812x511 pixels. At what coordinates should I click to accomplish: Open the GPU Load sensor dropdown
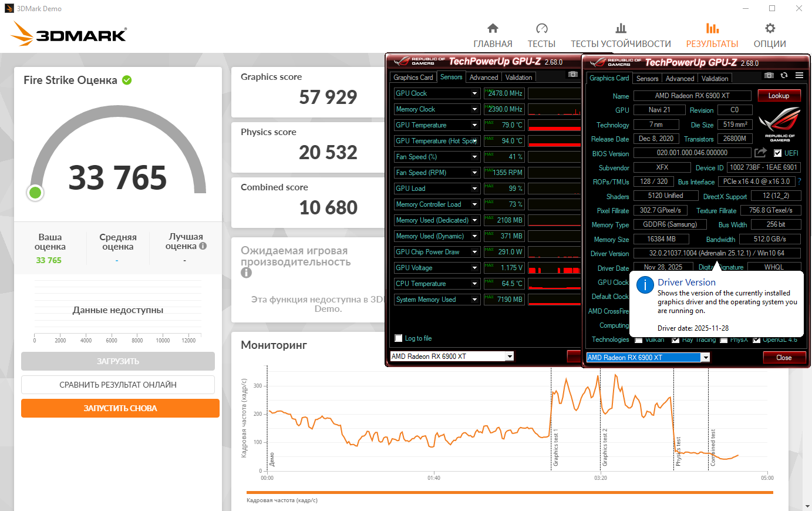[x=474, y=189]
